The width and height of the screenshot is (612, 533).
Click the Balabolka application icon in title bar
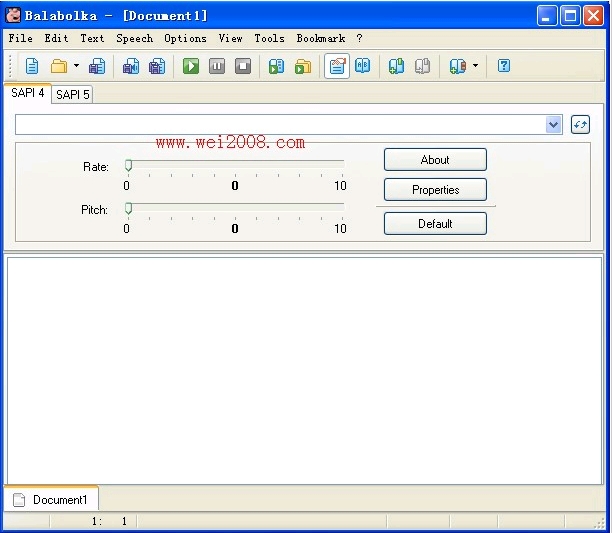[x=13, y=15]
